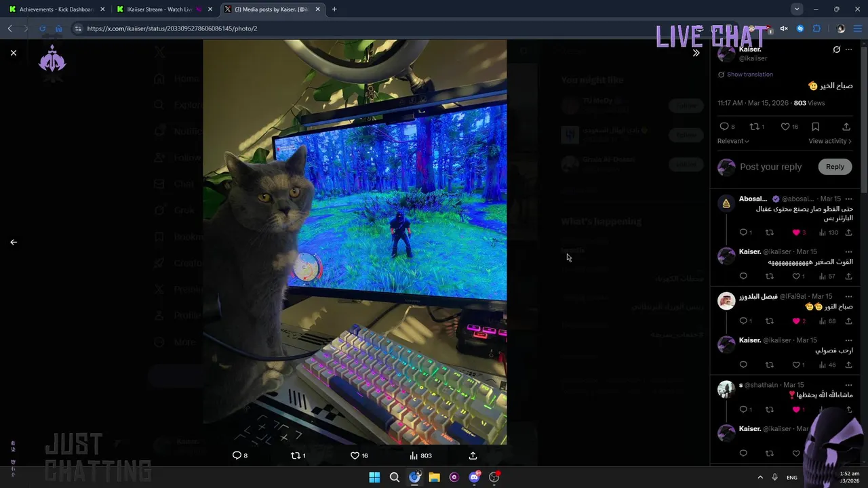The image size is (868, 488).
Task: Select the Media posts by Kaiser tab
Action: [x=272, y=9]
